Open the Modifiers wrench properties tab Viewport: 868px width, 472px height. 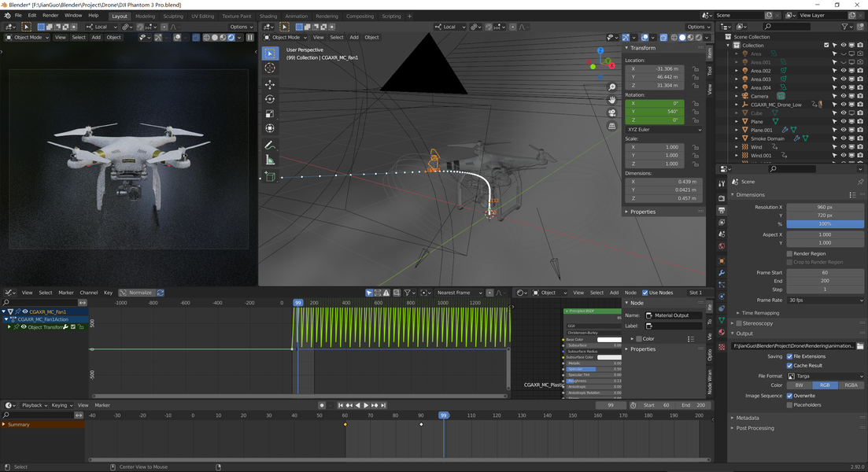click(722, 273)
